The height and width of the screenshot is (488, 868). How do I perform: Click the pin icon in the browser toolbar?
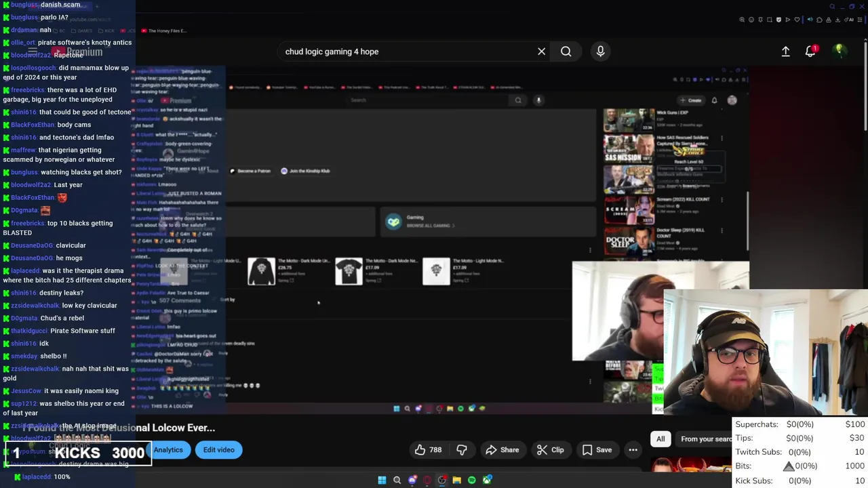(x=760, y=20)
